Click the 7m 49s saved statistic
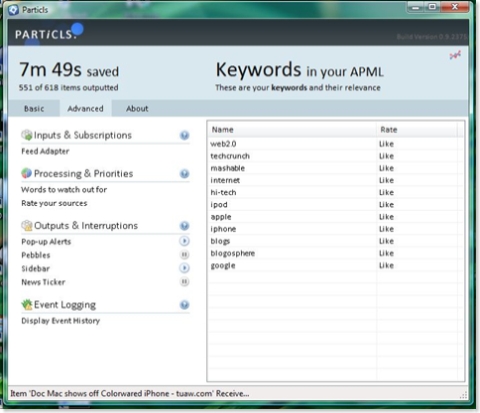Viewport: 480px width, 413px height. pos(69,70)
